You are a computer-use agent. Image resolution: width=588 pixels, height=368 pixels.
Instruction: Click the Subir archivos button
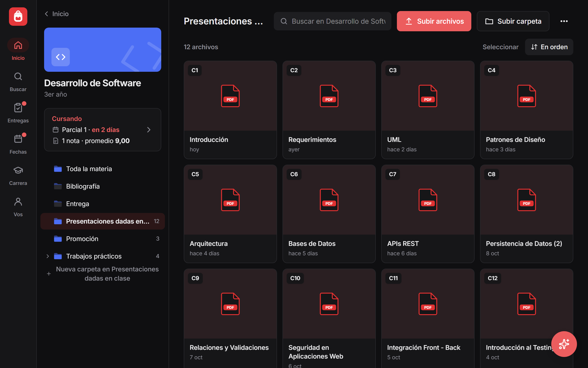tap(434, 21)
